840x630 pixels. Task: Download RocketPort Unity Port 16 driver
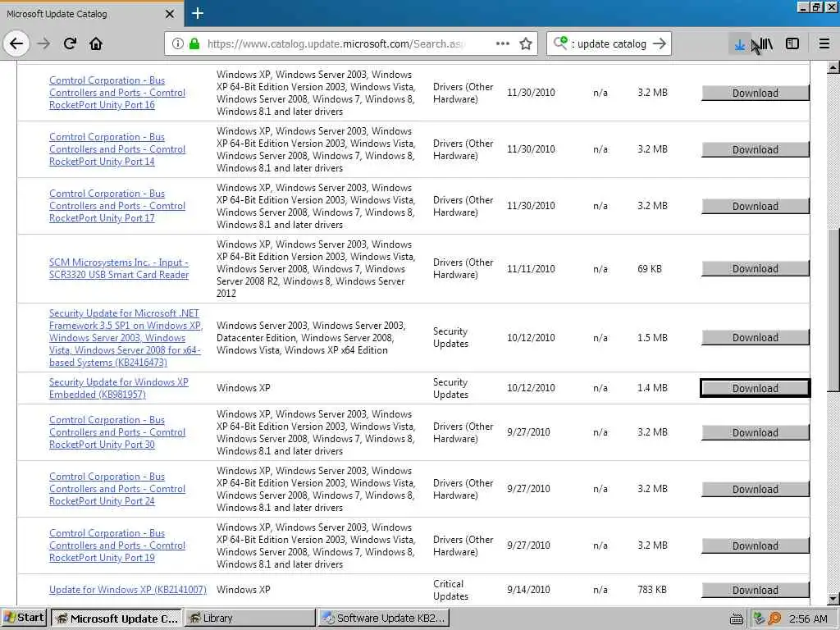tap(755, 93)
